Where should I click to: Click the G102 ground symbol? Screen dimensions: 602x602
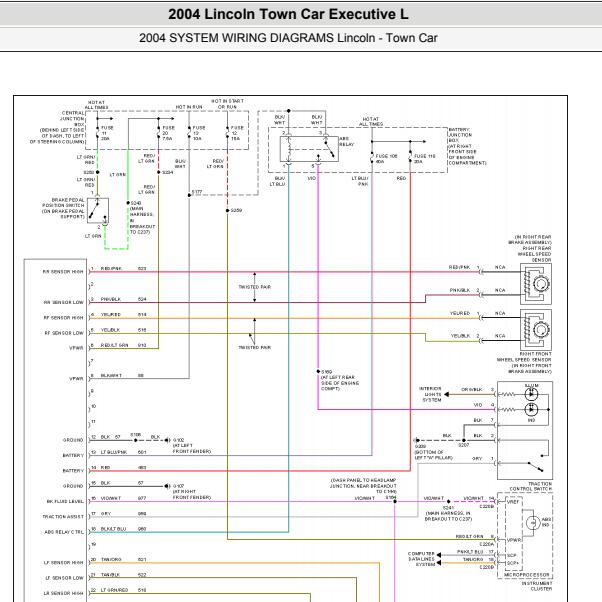click(168, 440)
